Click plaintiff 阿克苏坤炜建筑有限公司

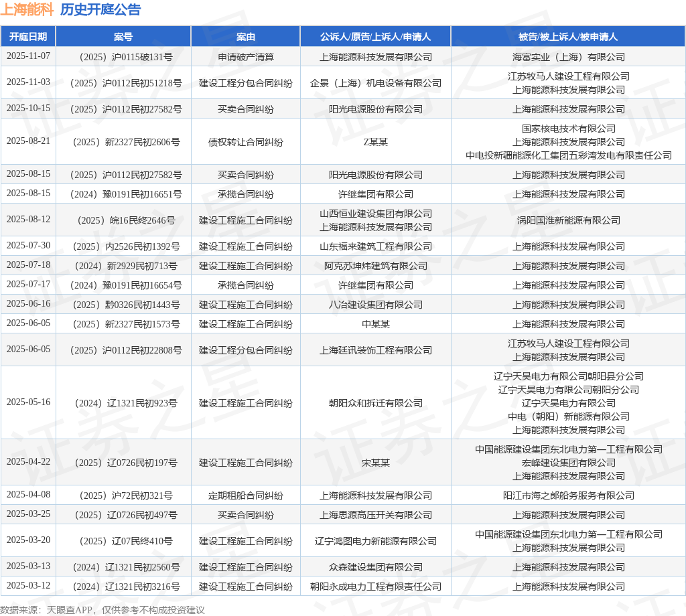tap(375, 266)
